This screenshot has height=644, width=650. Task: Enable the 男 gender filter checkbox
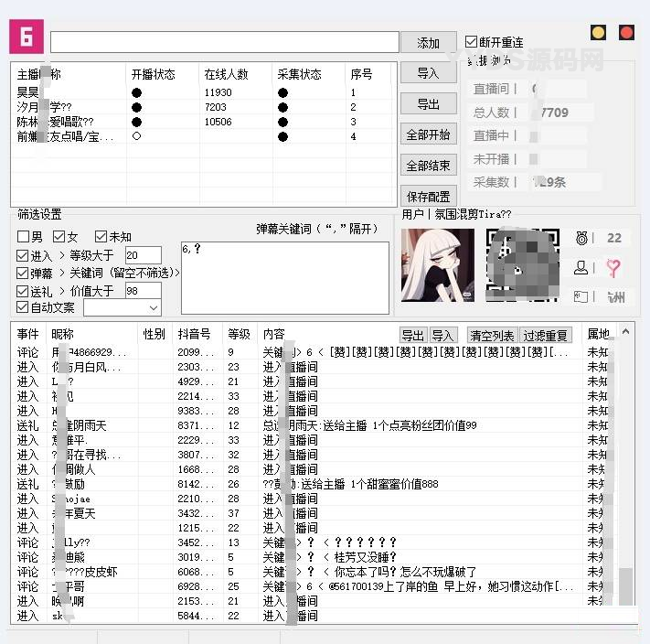tap(24, 237)
